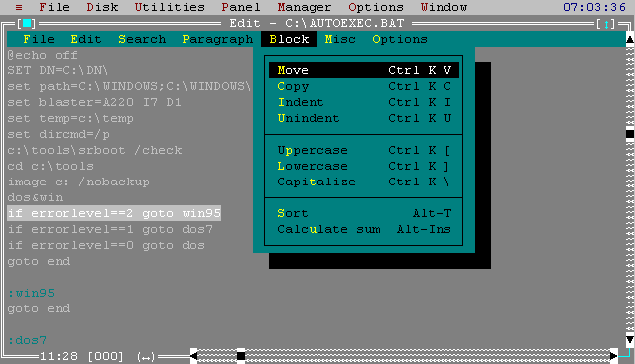The image size is (635, 364).
Task: Choose Indent block command
Action: [364, 102]
